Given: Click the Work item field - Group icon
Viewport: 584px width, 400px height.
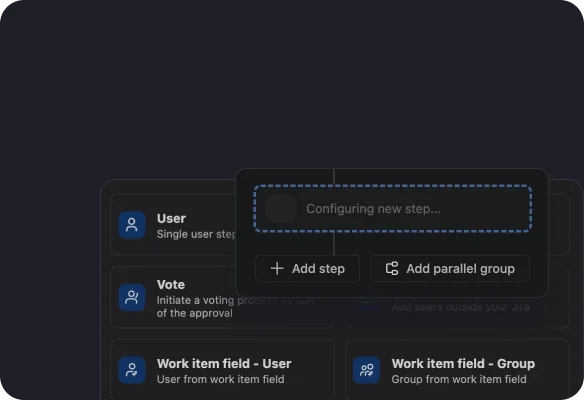Looking at the screenshot, I should pyautogui.click(x=366, y=370).
